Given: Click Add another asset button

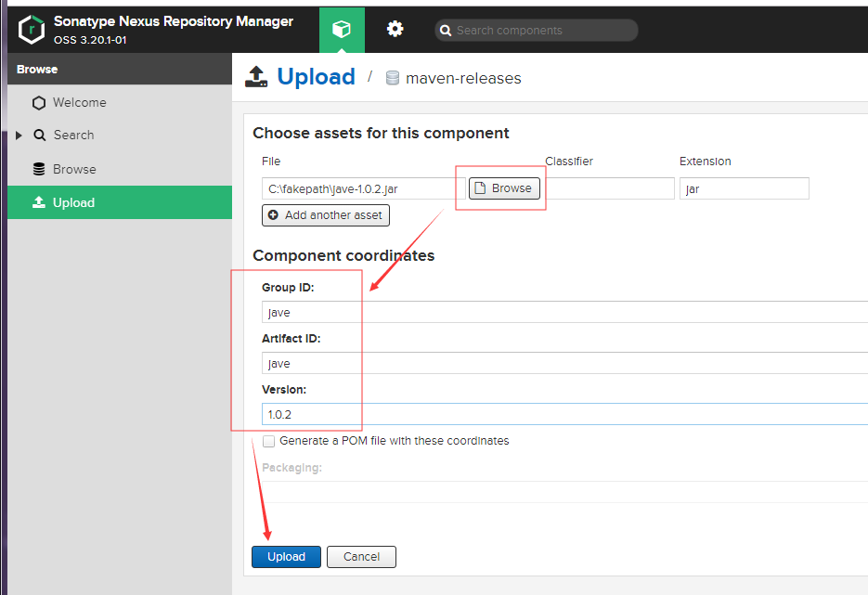Looking at the screenshot, I should pyautogui.click(x=326, y=215).
